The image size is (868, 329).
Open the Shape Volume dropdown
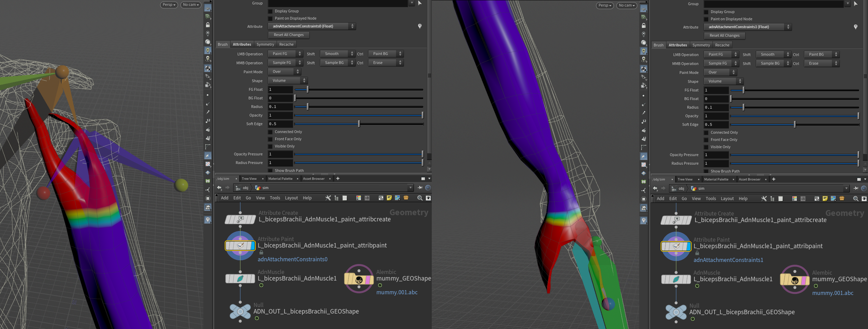pos(287,80)
